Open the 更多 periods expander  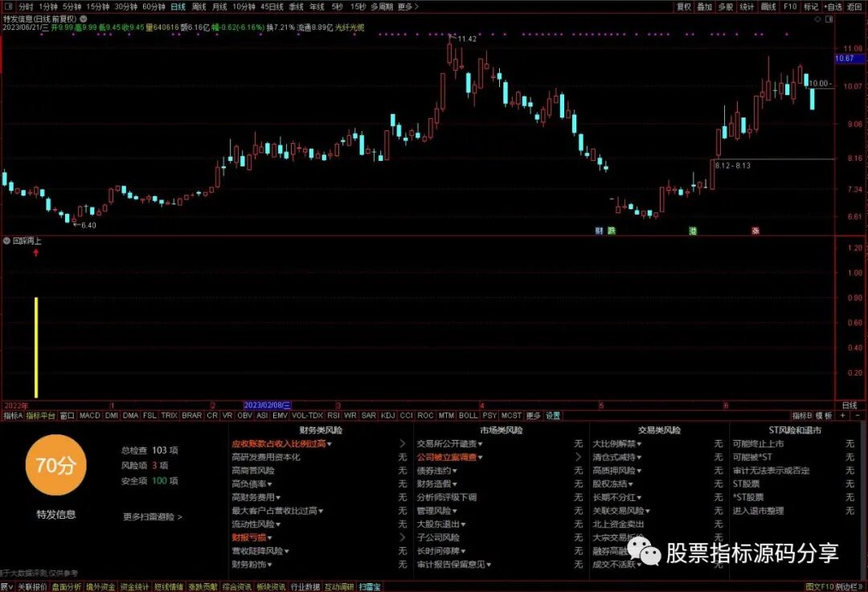click(408, 6)
